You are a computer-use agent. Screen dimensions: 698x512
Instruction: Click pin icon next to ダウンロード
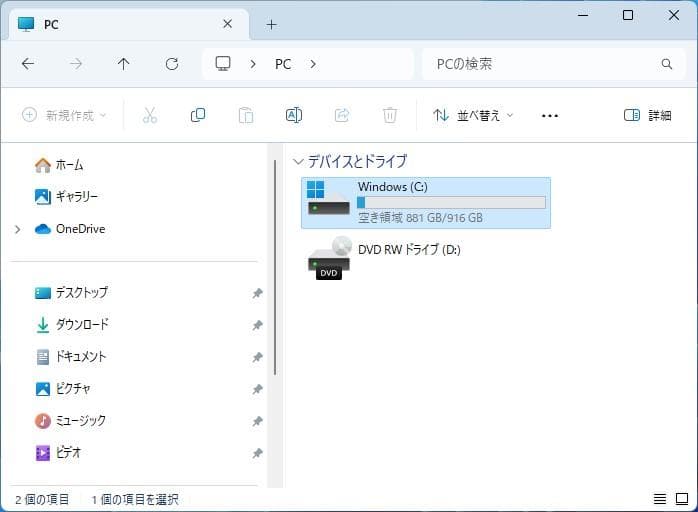coord(257,325)
